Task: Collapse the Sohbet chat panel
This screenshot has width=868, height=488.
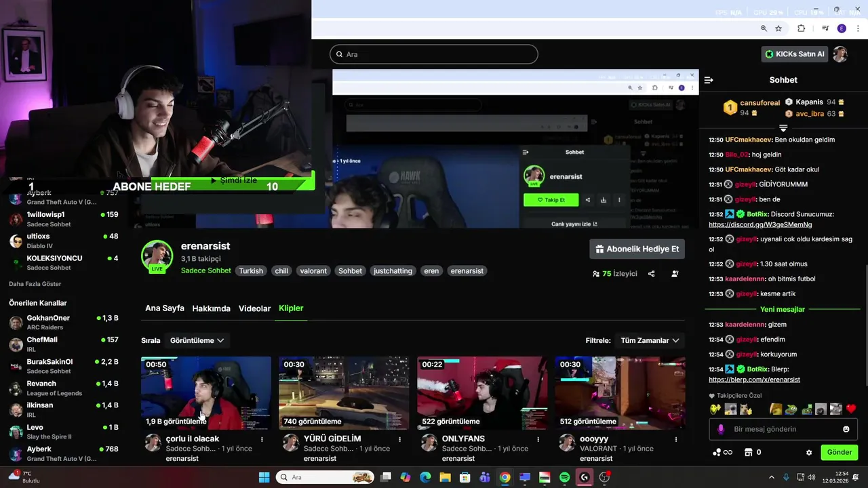Action: click(709, 80)
